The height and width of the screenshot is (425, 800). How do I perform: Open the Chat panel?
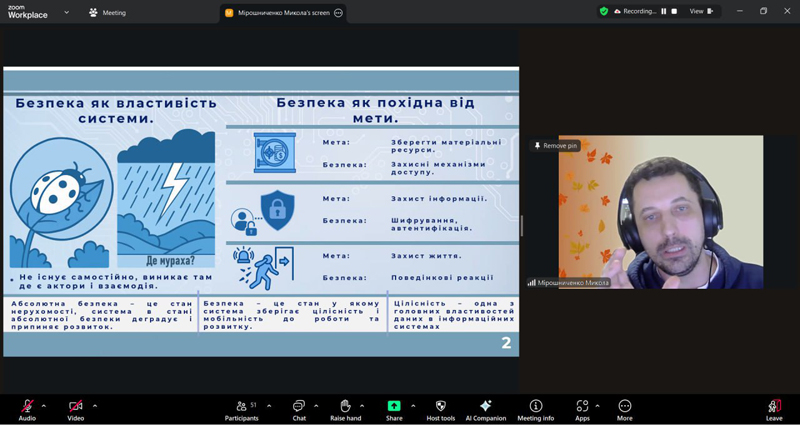click(x=298, y=406)
